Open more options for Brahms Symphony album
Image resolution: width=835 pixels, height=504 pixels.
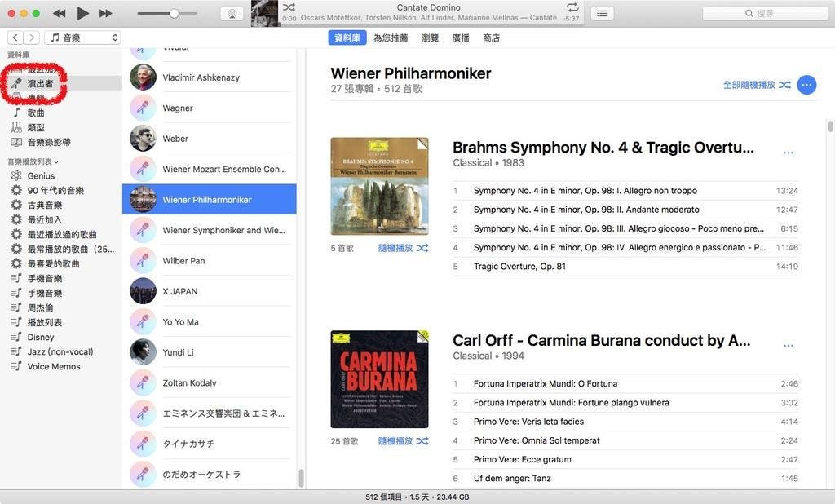788,153
